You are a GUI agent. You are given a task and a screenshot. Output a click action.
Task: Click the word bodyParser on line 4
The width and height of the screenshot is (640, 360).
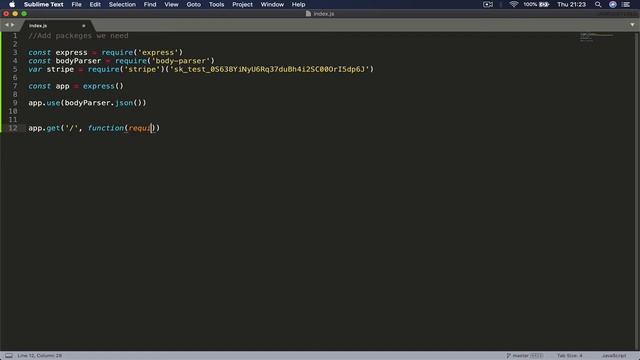[x=78, y=61]
